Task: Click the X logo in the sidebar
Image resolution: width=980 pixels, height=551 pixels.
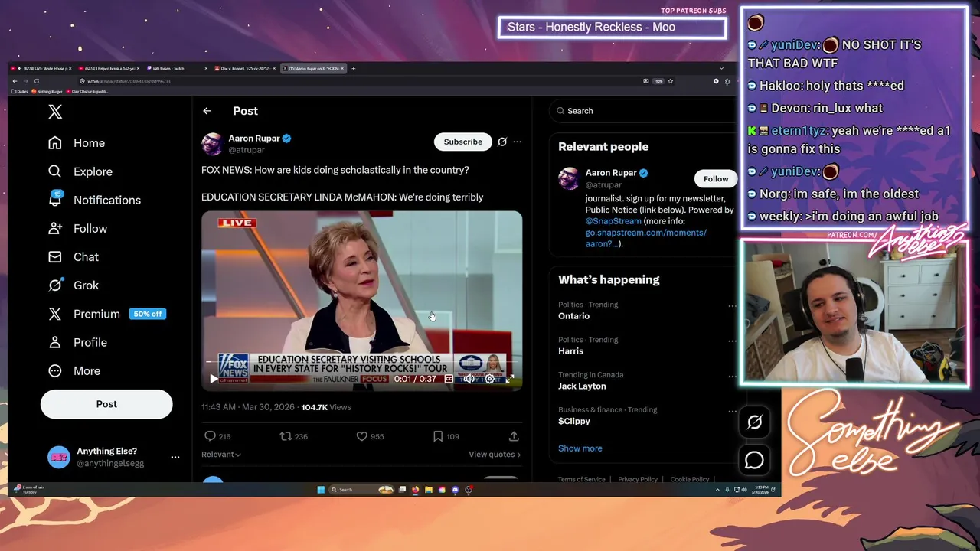Action: [55, 112]
